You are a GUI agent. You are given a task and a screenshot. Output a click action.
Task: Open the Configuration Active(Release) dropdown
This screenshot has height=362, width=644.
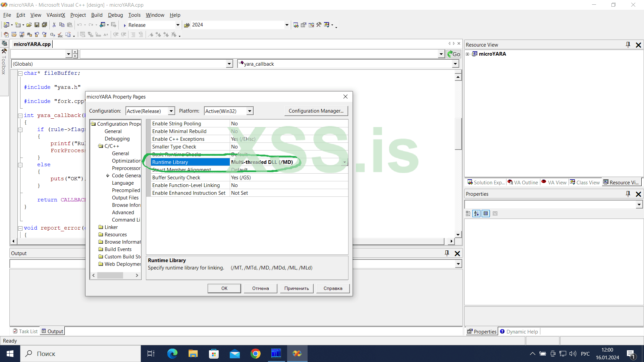tap(171, 111)
